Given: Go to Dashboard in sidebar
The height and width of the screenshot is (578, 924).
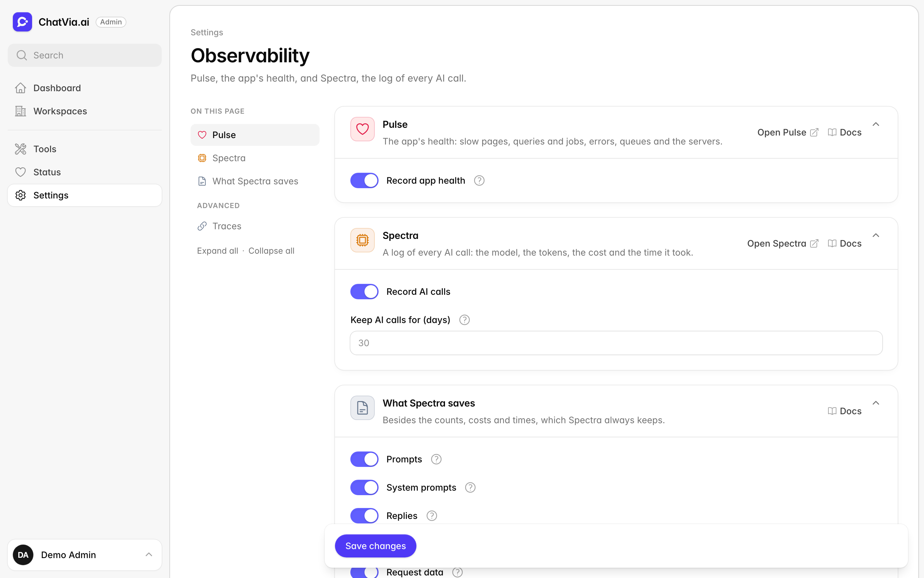Looking at the screenshot, I should [x=85, y=88].
